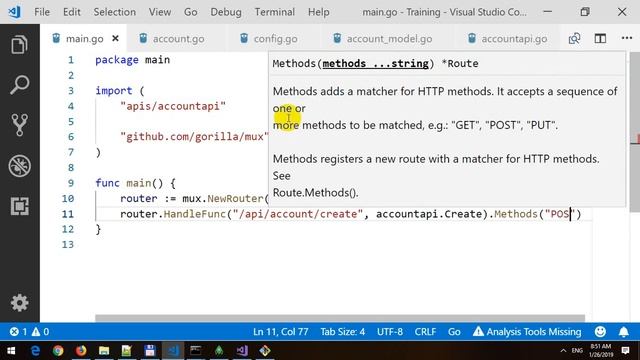Click the ENG input language indicator
Screen dimensions: 640x360
click(x=577, y=351)
